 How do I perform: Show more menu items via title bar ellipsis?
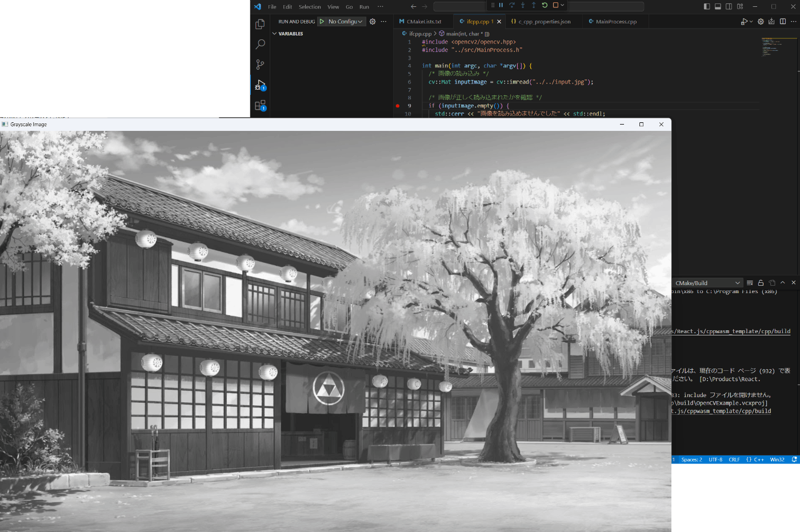(x=381, y=7)
